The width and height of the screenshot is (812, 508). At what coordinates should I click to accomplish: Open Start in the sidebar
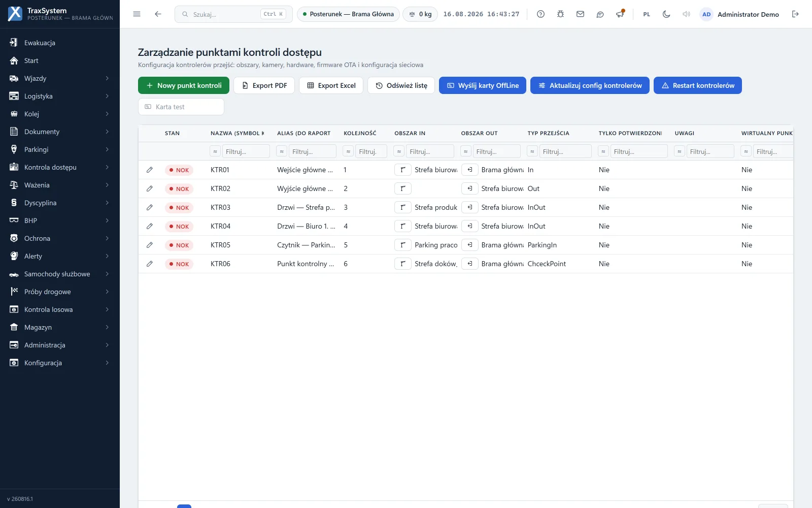pyautogui.click(x=60, y=60)
